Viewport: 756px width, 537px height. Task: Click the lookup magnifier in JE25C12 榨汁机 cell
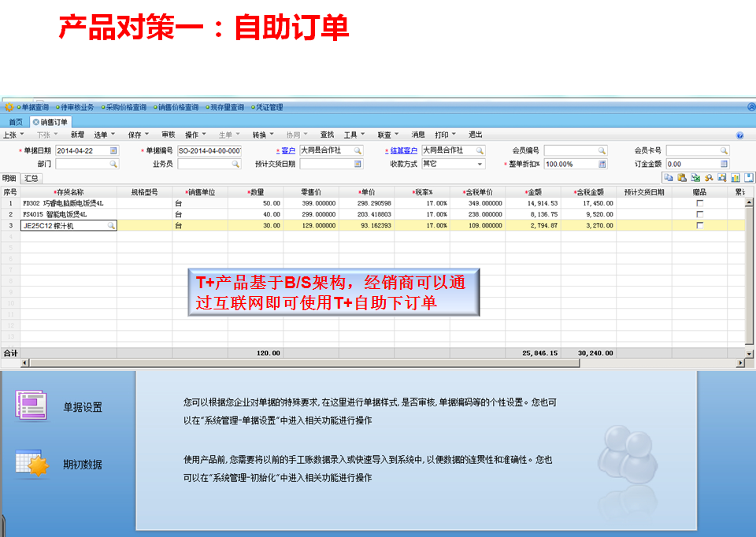(x=111, y=226)
